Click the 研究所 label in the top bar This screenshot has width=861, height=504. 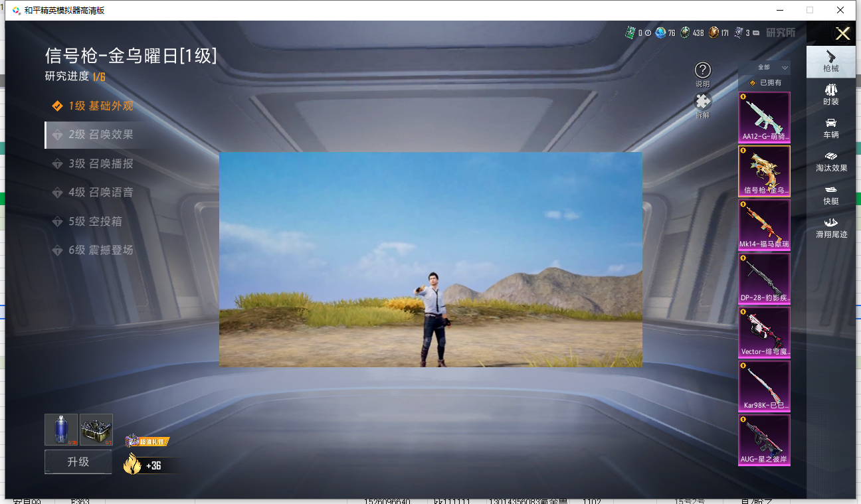(781, 33)
